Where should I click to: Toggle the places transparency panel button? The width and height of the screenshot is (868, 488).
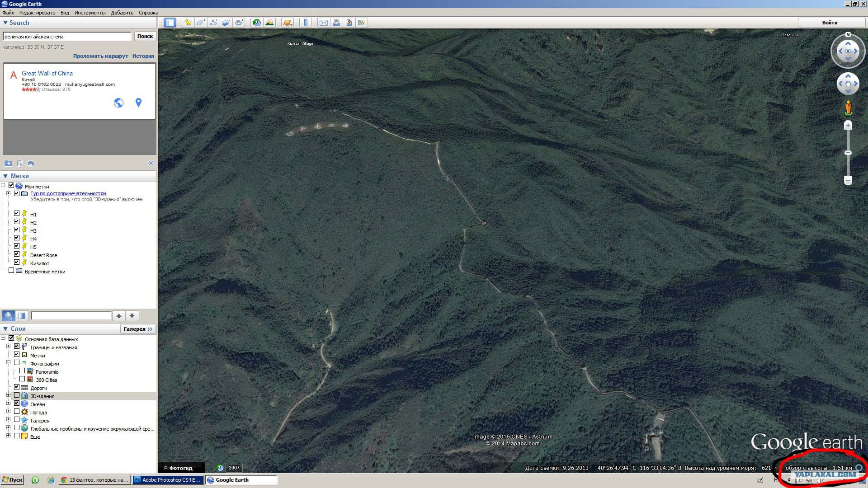(22, 316)
